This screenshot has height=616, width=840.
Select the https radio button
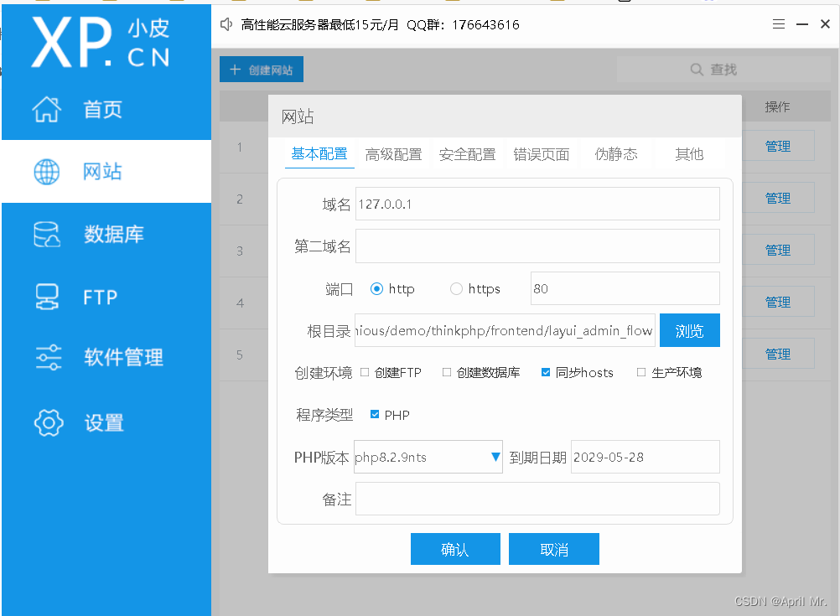click(456, 289)
